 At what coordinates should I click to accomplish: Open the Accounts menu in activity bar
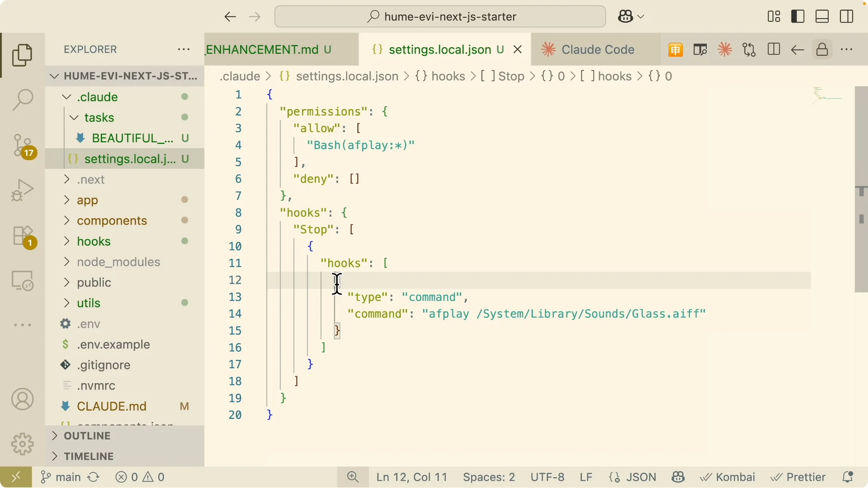point(22,399)
